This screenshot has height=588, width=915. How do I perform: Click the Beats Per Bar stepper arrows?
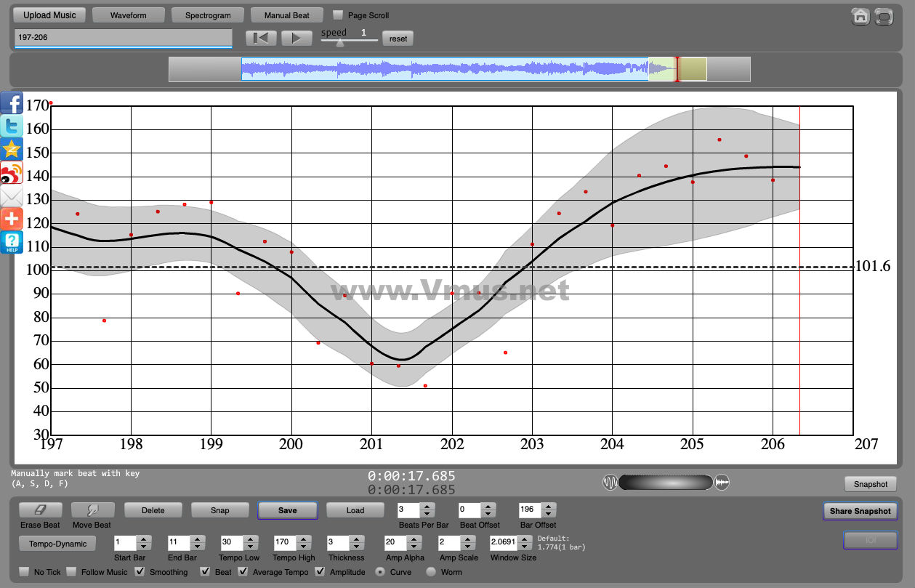click(x=427, y=510)
